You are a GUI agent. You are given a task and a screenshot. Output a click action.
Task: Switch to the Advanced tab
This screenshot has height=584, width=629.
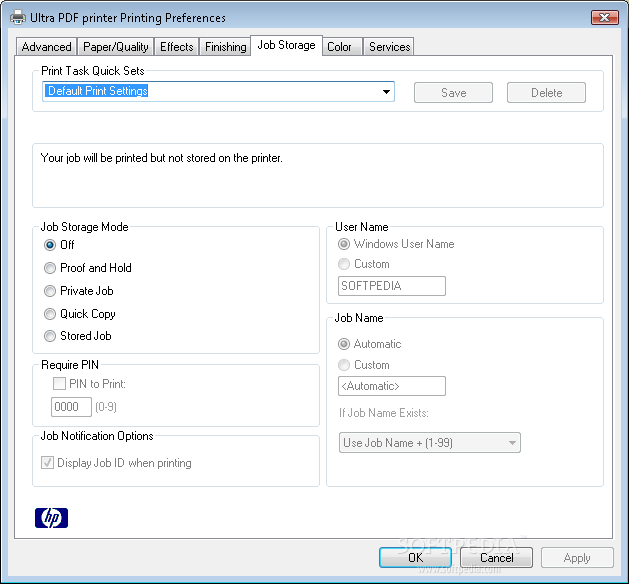coord(47,47)
